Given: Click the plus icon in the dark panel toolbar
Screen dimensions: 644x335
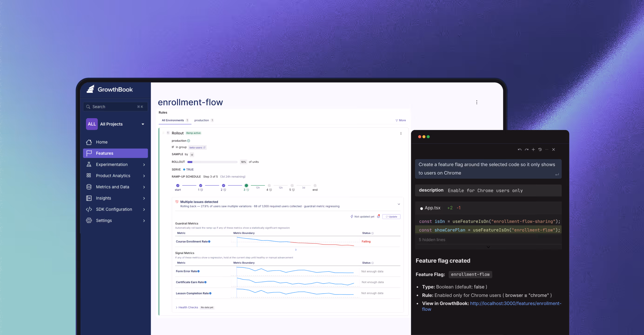Looking at the screenshot, I should [533, 150].
